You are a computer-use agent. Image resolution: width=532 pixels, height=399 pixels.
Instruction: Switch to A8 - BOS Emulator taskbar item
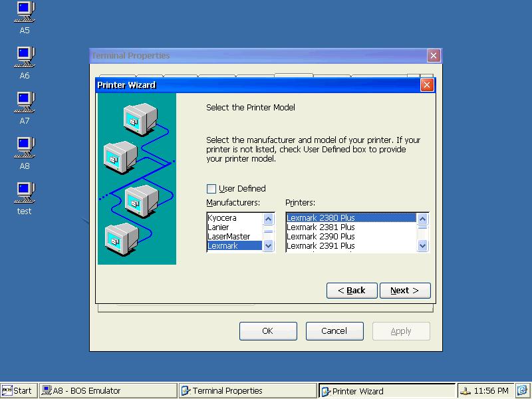[x=108, y=391]
